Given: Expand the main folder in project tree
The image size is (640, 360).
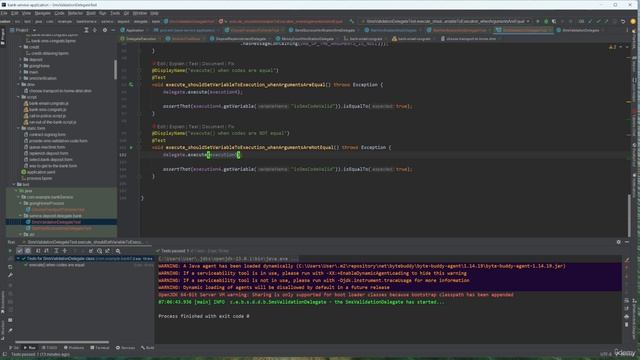Looking at the screenshot, I should [20, 72].
